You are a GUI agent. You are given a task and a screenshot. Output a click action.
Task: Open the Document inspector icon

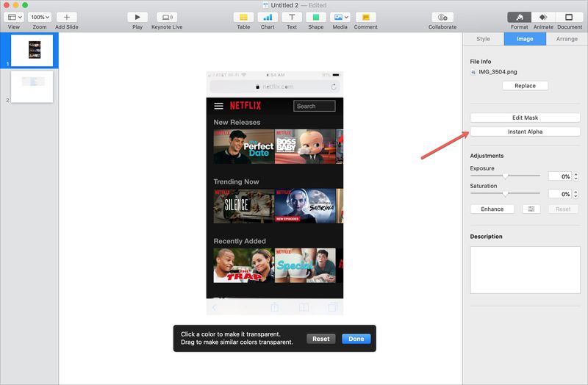tap(569, 17)
